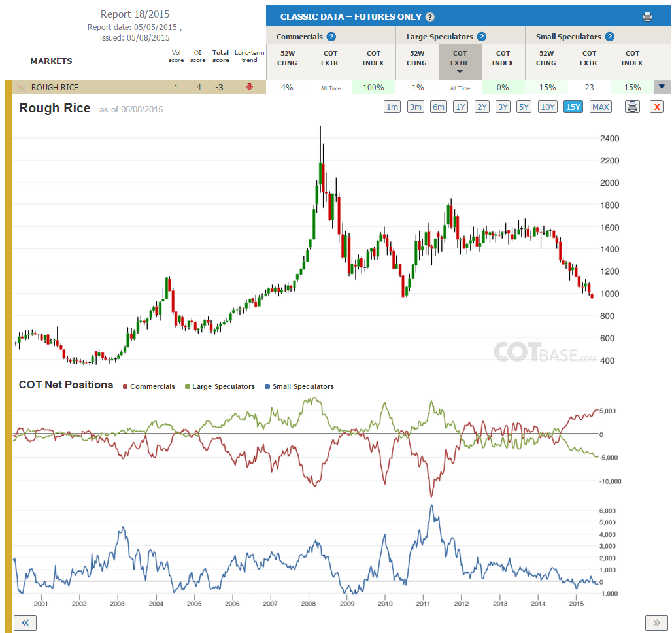
Task: Sort by Commercials COT INDEX column
Action: (373, 58)
